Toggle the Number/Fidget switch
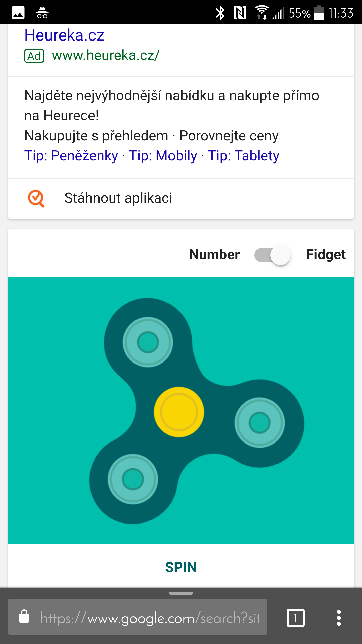Screen dimensions: 362x644 (x=273, y=255)
